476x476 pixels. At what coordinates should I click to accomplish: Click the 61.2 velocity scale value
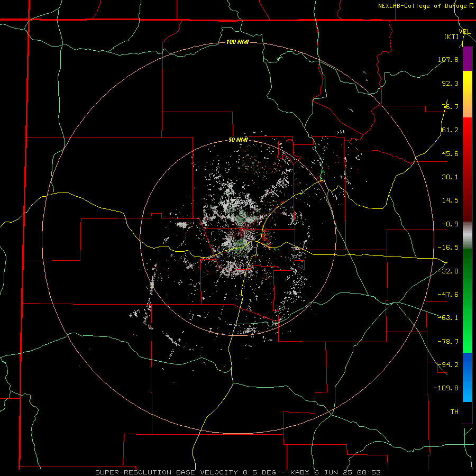450,130
